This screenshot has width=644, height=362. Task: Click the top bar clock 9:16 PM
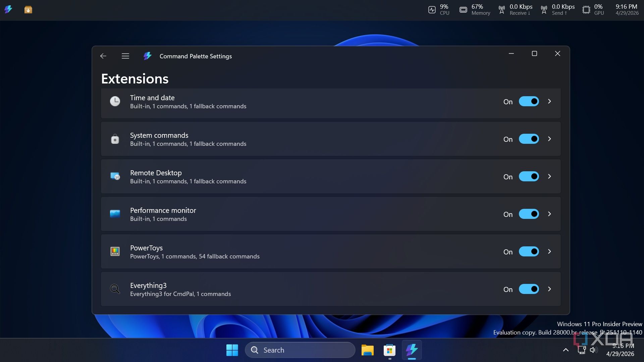click(627, 10)
